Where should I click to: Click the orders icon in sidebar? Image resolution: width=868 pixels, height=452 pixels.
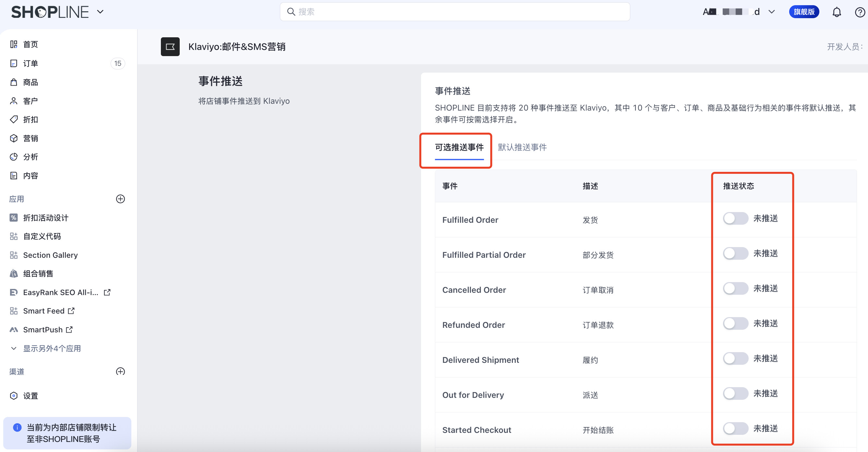(14, 63)
